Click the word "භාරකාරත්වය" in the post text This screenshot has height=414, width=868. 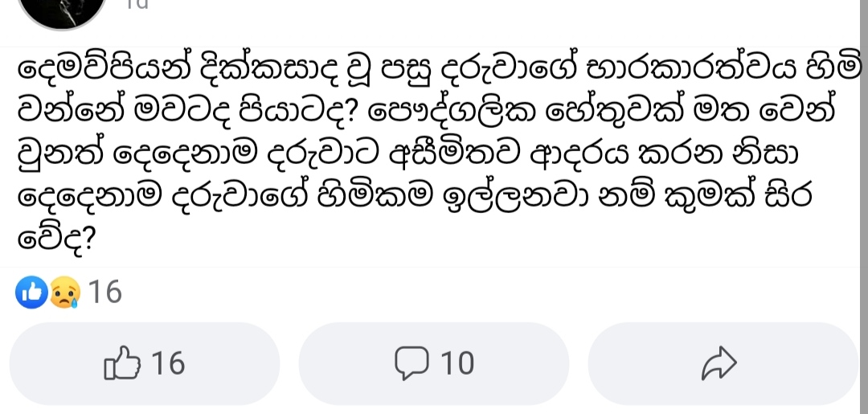click(699, 68)
